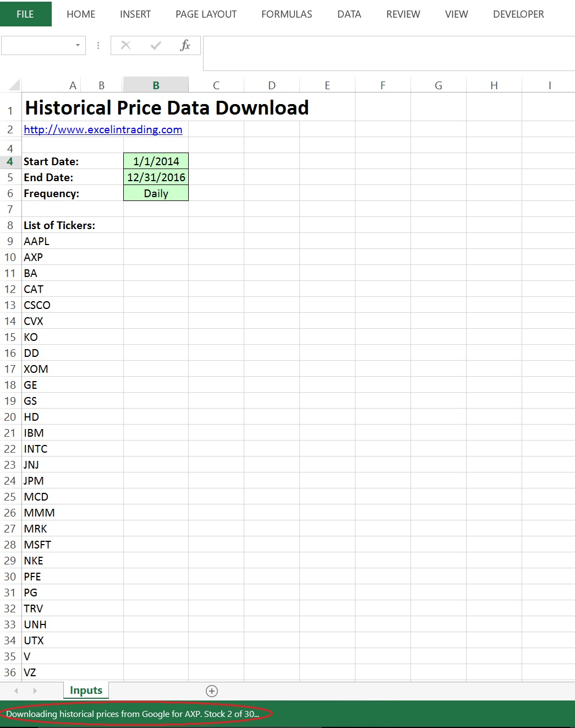Open the REVIEW ribbon tab

(x=403, y=14)
